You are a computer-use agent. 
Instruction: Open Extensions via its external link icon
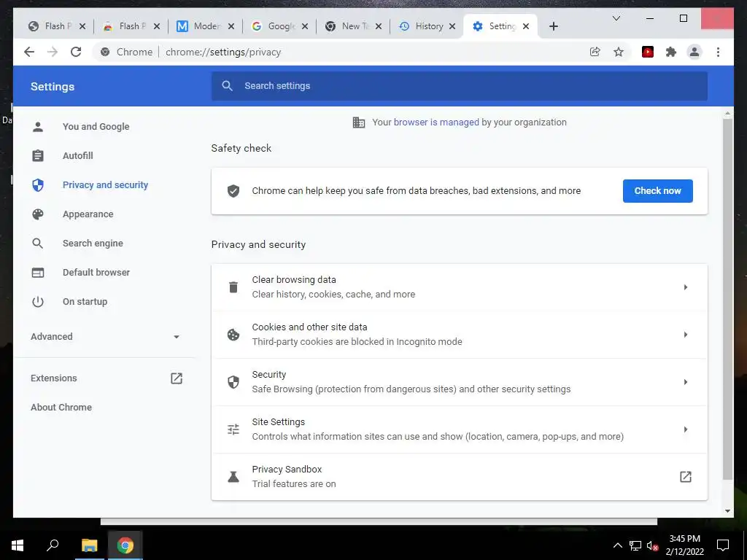tap(177, 378)
